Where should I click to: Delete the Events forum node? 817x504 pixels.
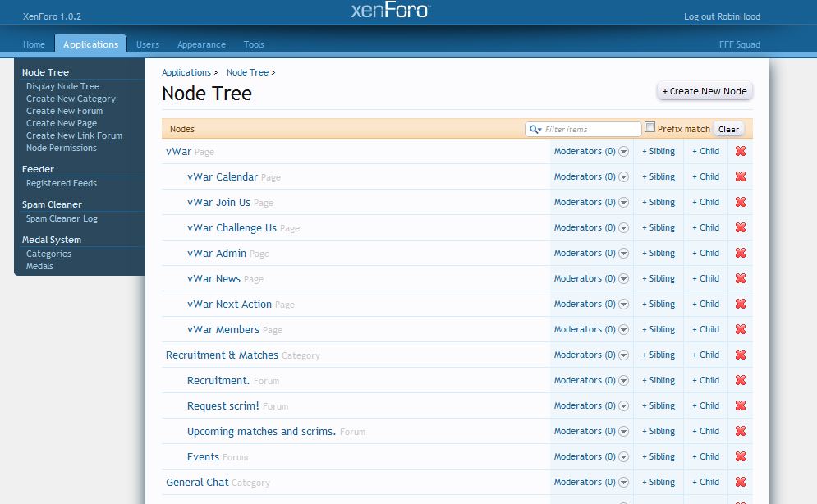pyautogui.click(x=741, y=456)
